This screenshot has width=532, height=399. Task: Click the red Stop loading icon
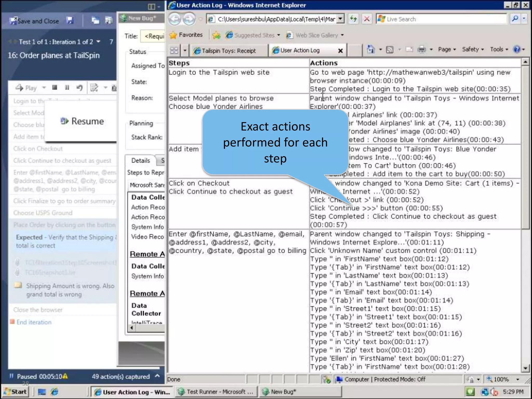pyautogui.click(x=367, y=19)
